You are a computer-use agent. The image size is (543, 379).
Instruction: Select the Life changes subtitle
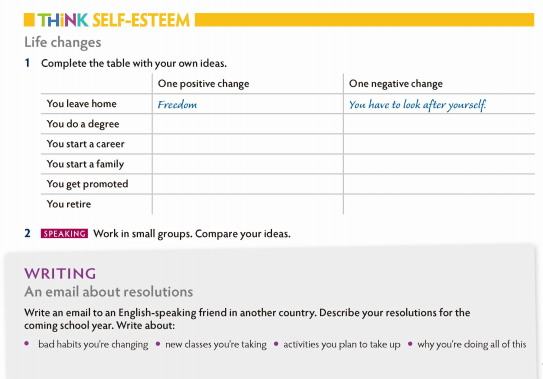click(63, 42)
